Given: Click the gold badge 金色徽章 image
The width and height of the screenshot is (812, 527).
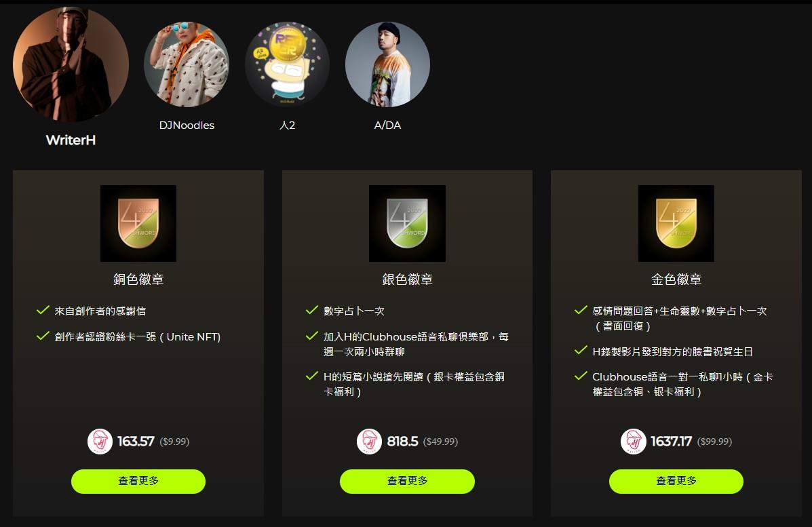Looking at the screenshot, I should click(676, 223).
